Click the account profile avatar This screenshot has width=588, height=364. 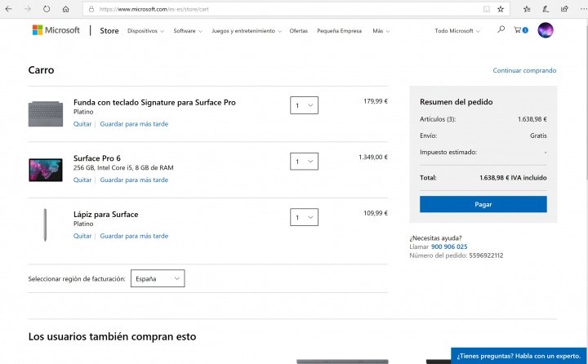(546, 30)
